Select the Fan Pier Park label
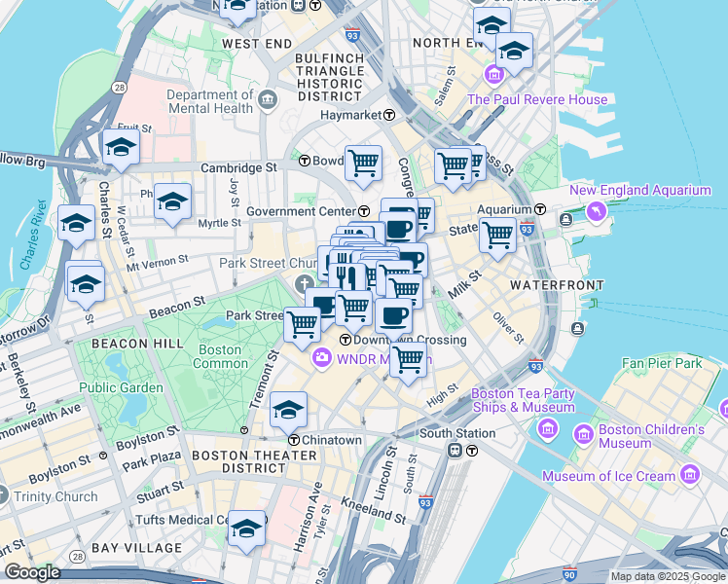Viewport: 728px width, 584px height. point(662,363)
